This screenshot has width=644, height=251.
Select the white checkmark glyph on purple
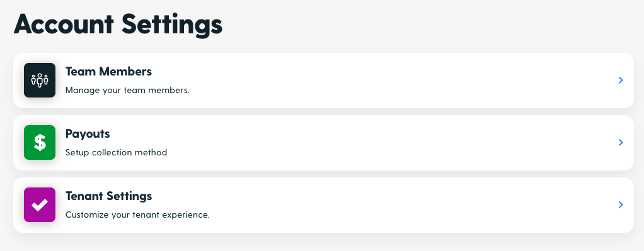click(x=40, y=204)
